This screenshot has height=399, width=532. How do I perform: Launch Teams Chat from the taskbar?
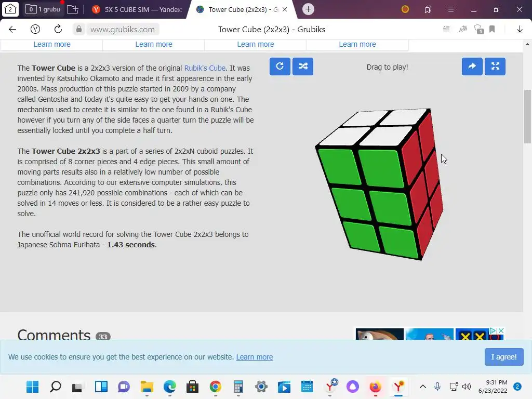(124, 387)
